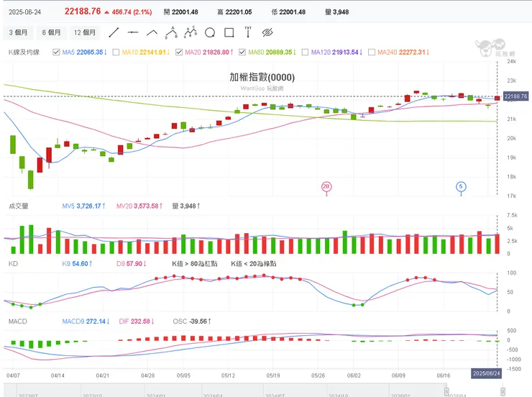Click the circled 20 event marker
The height and width of the screenshot is (397, 532).
[326, 187]
